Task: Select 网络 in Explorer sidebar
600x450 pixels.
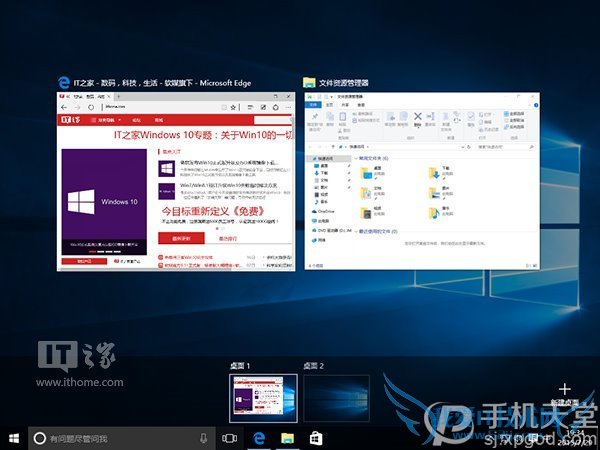Action: pos(319,240)
